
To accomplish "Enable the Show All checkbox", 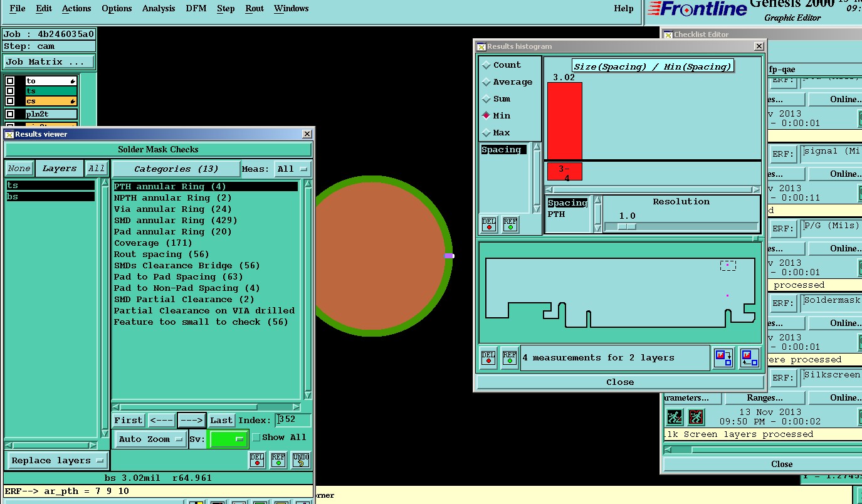I will click(256, 438).
